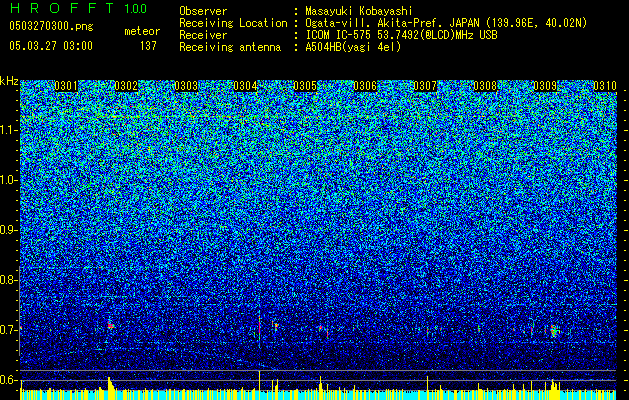Click the meteor echo just after 0301
This screenshot has width=629, height=400.
(110, 325)
